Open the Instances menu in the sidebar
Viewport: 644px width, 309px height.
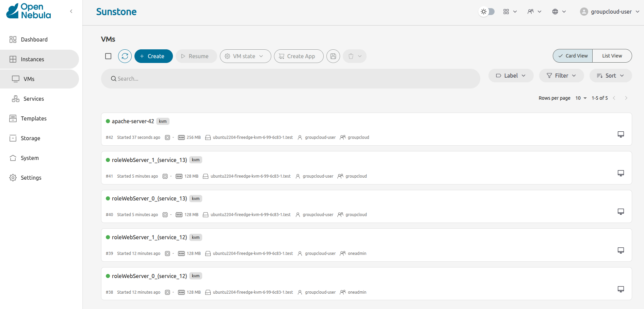32,59
